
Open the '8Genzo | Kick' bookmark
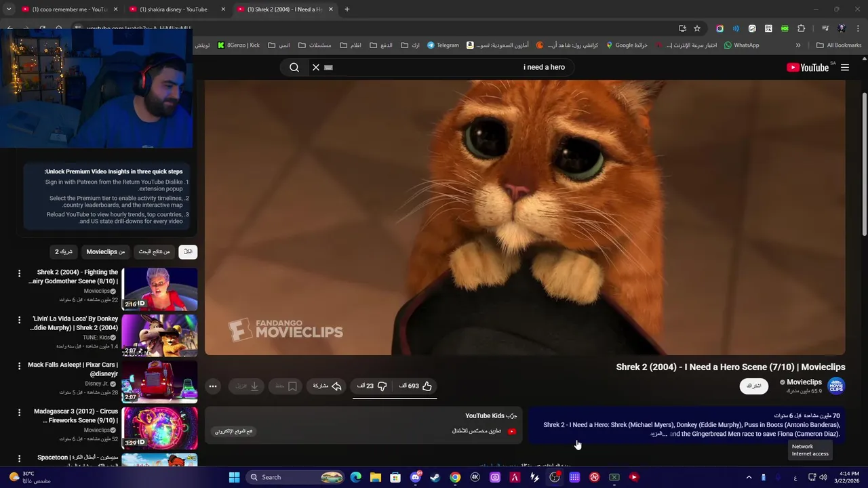(238, 45)
